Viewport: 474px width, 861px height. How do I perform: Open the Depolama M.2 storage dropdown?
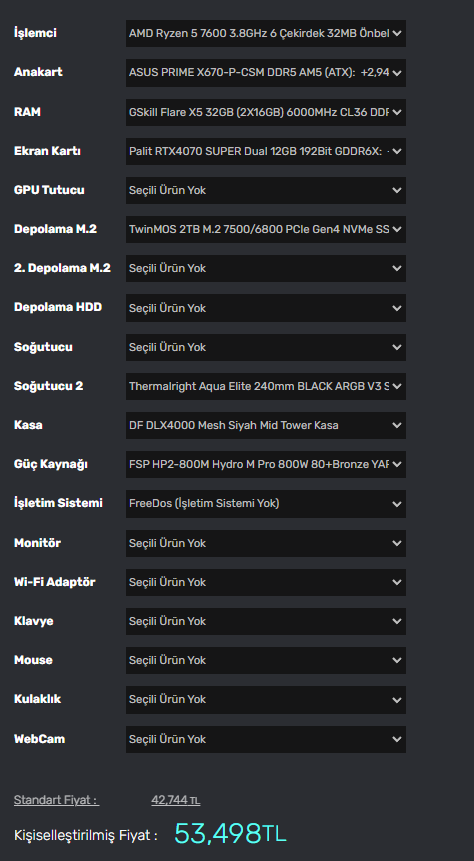[266, 230]
